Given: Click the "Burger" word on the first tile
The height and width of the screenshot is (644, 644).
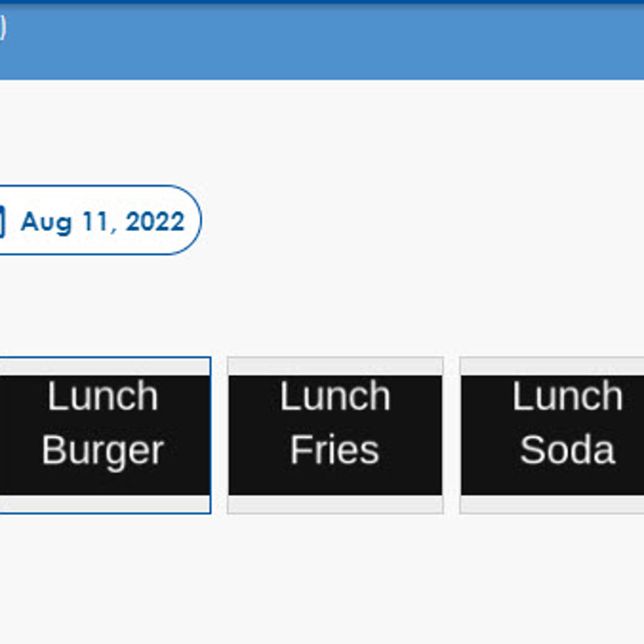Looking at the screenshot, I should point(102,451).
